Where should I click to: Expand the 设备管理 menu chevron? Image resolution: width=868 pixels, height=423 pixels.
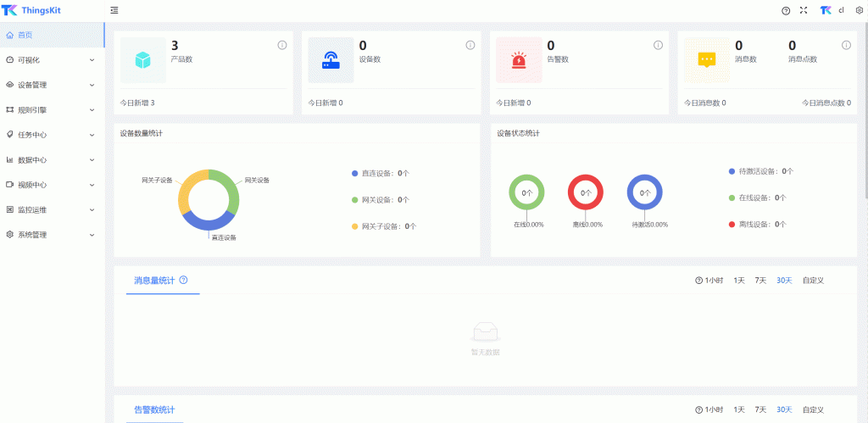[92, 85]
